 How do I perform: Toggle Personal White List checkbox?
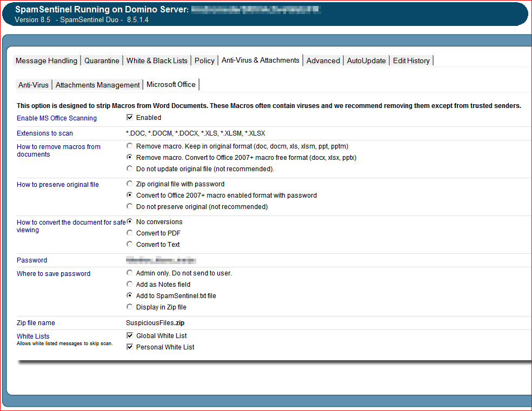130,347
